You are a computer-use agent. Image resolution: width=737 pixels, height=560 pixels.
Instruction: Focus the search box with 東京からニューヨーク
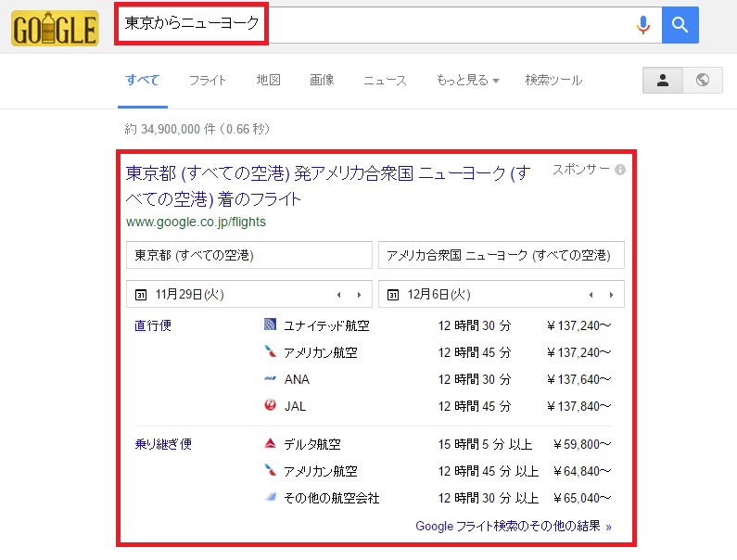tap(388, 25)
